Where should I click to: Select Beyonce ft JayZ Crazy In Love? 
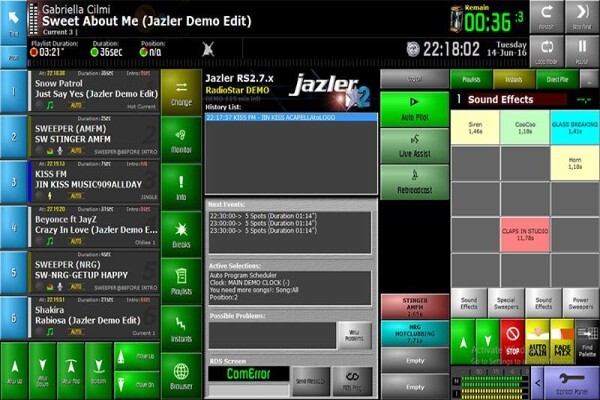pos(94,227)
